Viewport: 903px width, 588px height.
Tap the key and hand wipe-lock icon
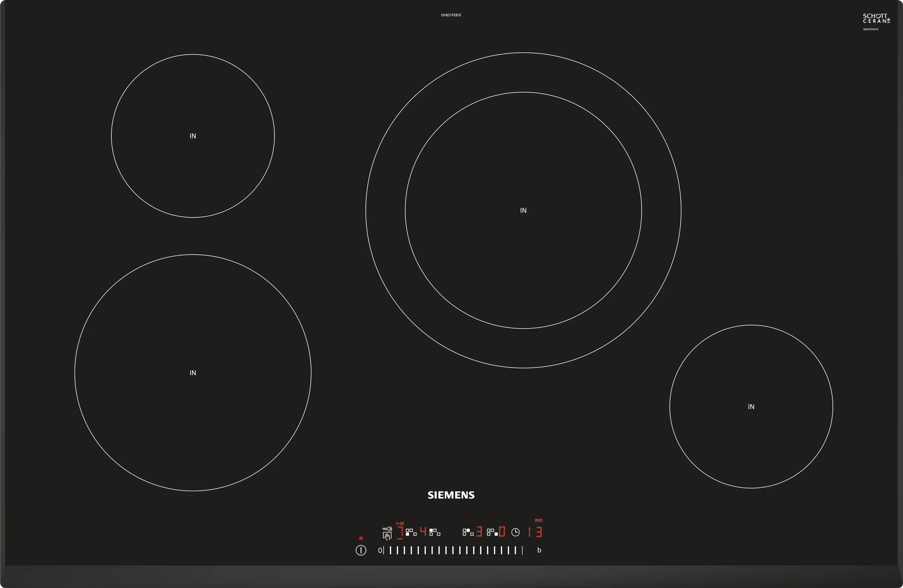tap(387, 533)
